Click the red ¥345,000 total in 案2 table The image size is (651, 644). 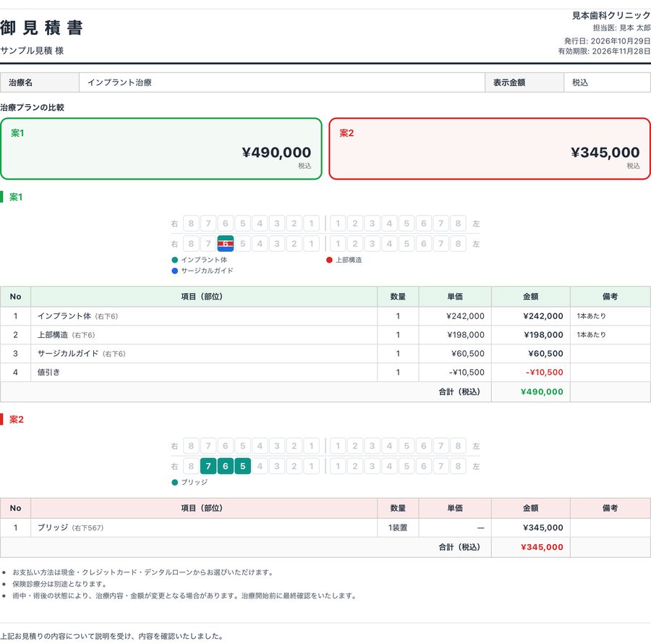[542, 547]
